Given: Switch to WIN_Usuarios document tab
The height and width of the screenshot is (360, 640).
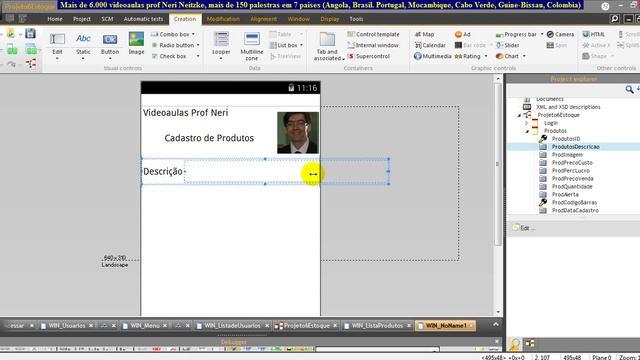Looking at the screenshot, I should 67,326.
